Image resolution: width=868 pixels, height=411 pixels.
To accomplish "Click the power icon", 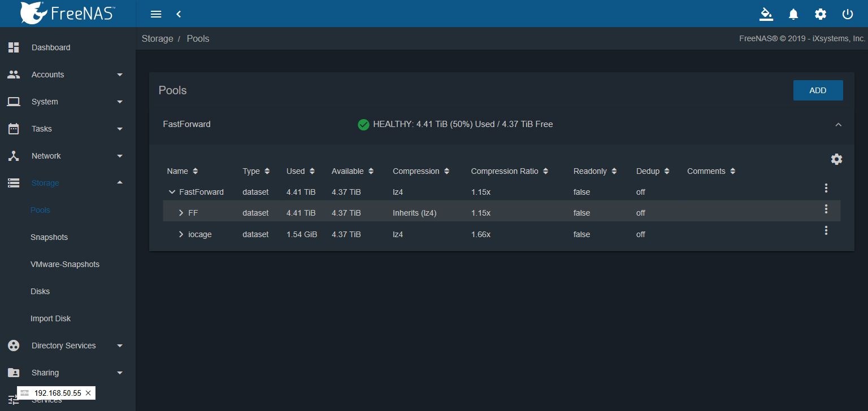I will point(848,14).
